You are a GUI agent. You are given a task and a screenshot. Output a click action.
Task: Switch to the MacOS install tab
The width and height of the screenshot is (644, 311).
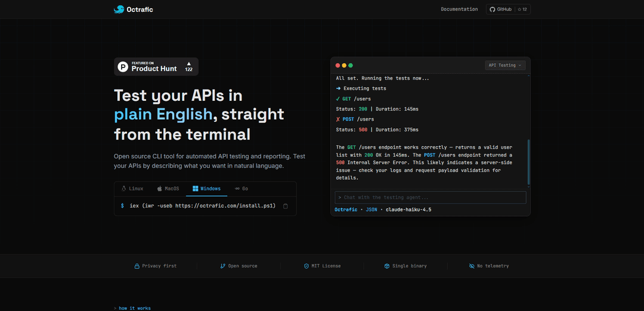coord(168,189)
